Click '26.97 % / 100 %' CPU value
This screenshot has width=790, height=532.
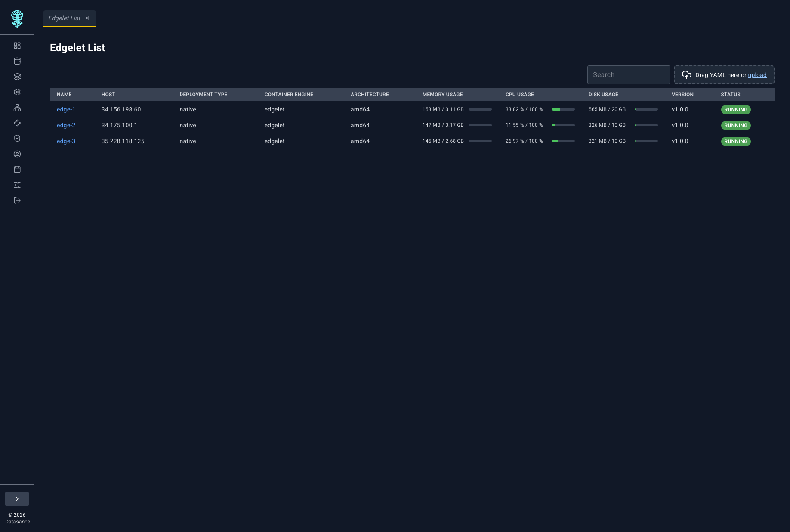[524, 141]
